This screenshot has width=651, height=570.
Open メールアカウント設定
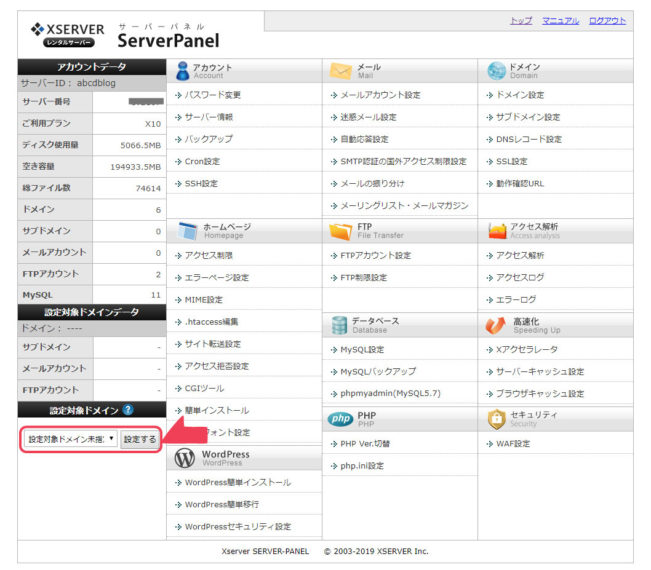[380, 95]
